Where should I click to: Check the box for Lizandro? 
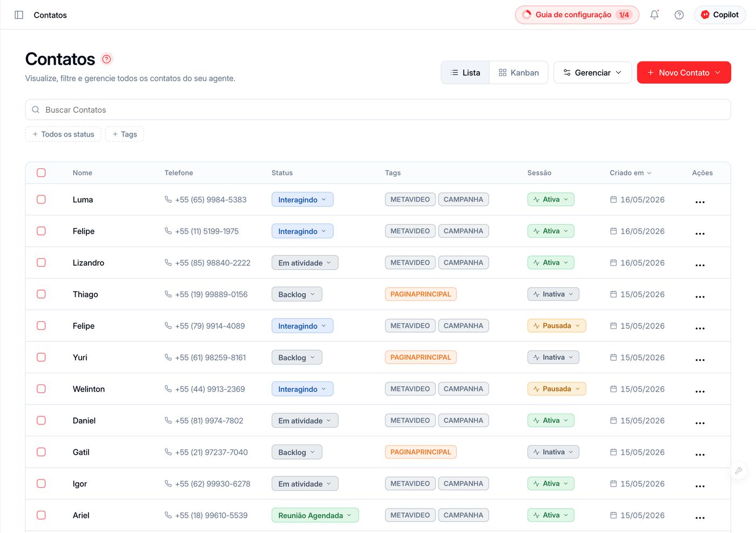click(x=41, y=262)
